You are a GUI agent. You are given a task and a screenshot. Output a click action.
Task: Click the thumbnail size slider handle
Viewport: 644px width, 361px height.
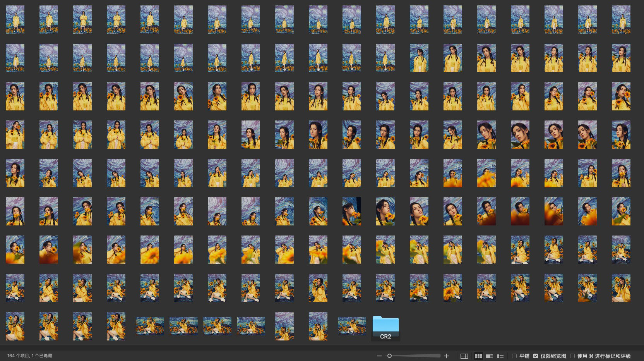point(389,356)
